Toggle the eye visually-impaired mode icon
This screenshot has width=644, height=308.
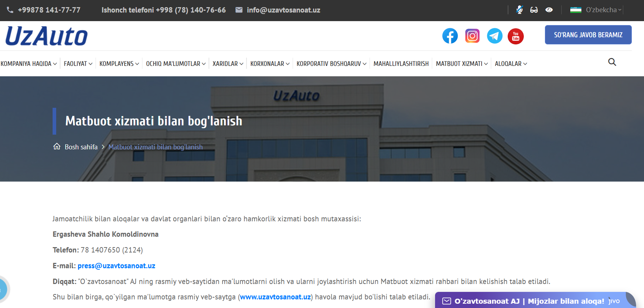pyautogui.click(x=549, y=10)
